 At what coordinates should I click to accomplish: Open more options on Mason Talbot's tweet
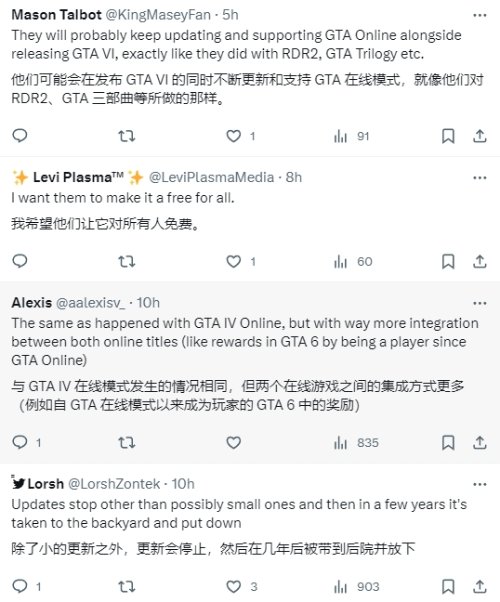(x=480, y=15)
